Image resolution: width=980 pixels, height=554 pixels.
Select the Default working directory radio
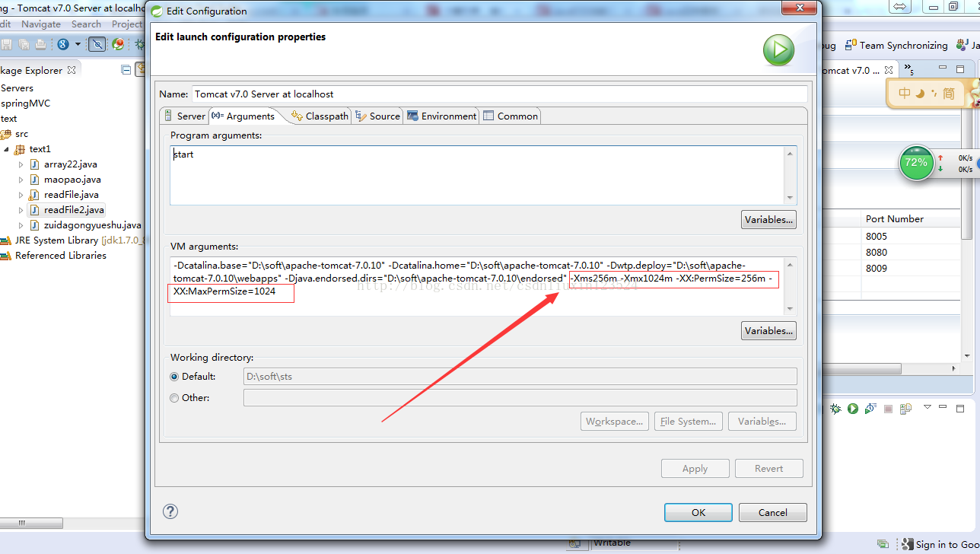pyautogui.click(x=174, y=377)
